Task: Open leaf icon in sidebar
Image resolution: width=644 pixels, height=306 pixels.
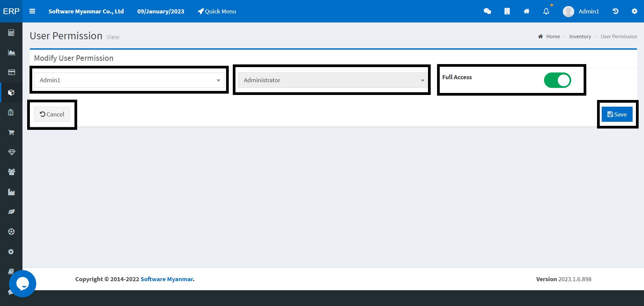Action: point(11,212)
